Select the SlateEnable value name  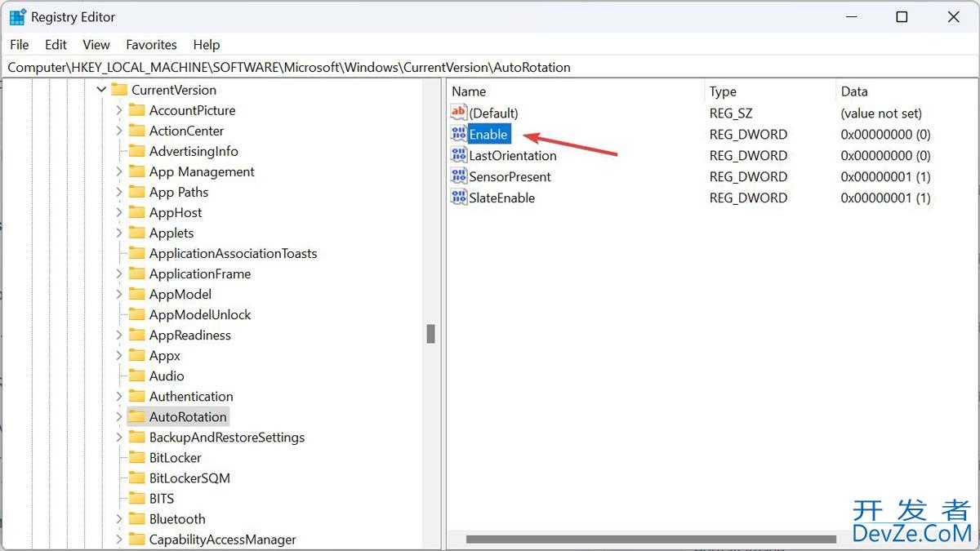click(502, 198)
